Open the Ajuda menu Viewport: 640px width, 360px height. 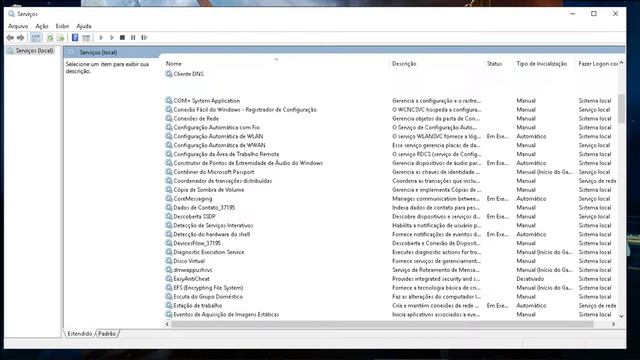pyautogui.click(x=84, y=26)
